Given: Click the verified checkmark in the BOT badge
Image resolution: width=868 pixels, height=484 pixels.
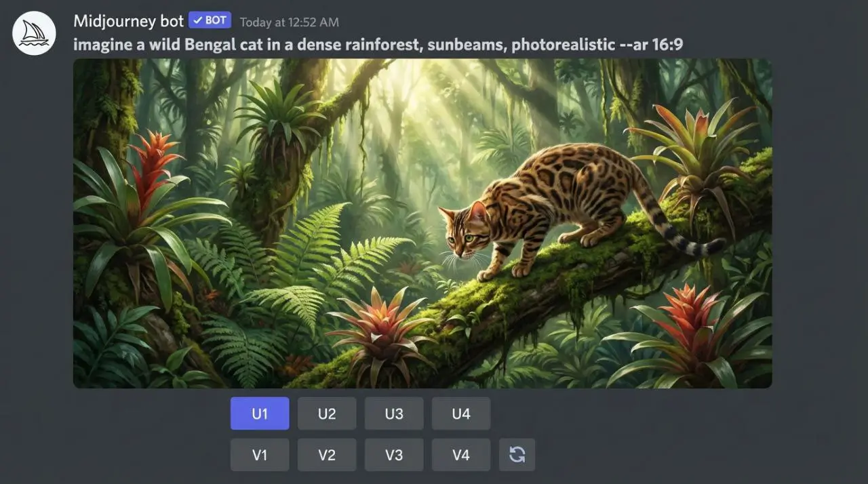Looking at the screenshot, I should (x=197, y=20).
